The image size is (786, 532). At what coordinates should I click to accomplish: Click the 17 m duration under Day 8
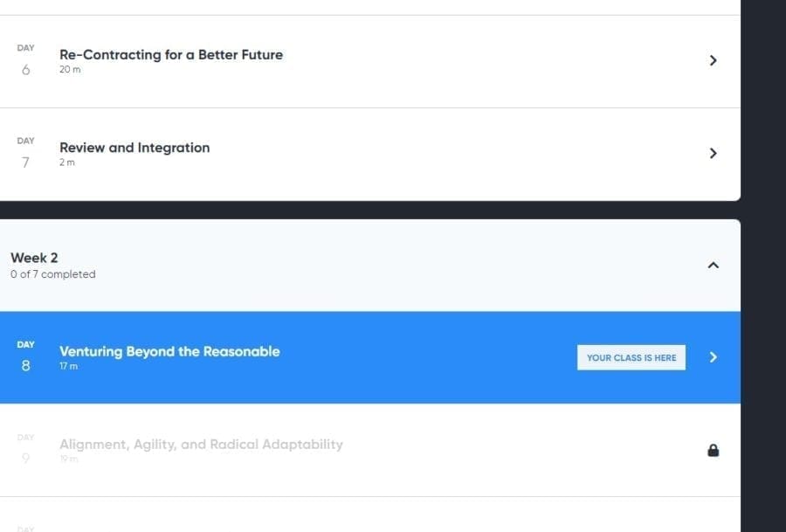pyautogui.click(x=69, y=366)
